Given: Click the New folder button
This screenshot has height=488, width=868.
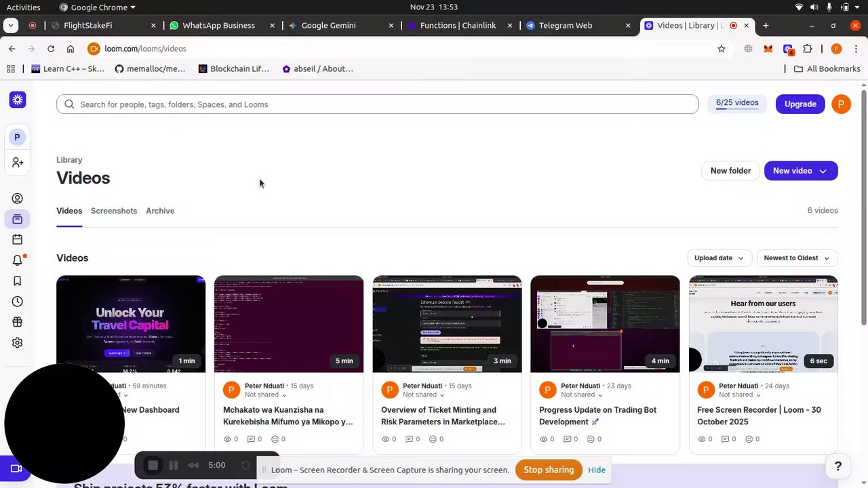Looking at the screenshot, I should [730, 171].
